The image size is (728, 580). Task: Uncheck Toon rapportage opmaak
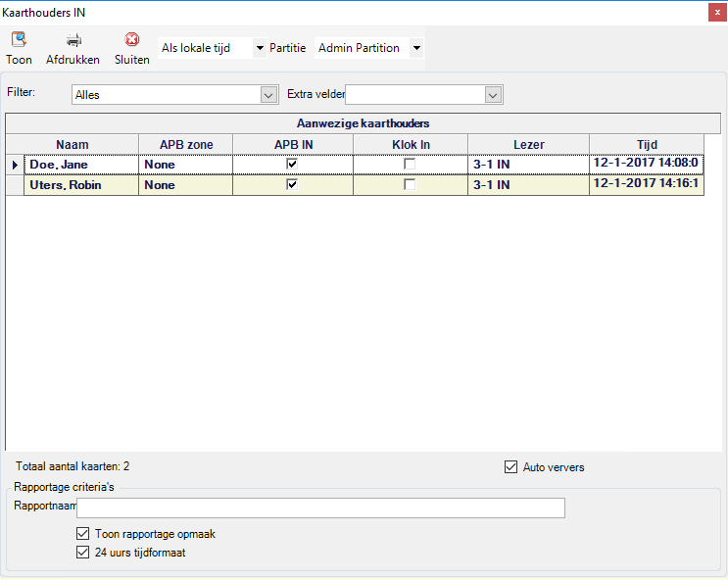tap(82, 533)
